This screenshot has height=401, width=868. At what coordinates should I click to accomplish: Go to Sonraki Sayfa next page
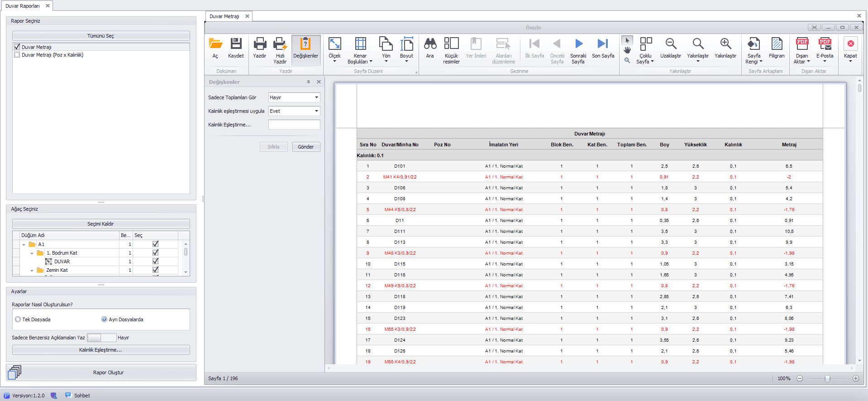click(578, 43)
